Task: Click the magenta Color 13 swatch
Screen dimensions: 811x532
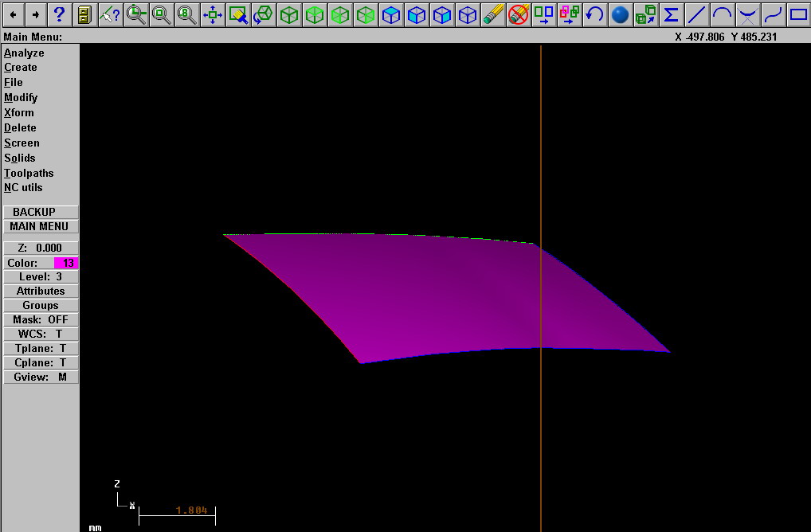Action: tap(65, 263)
